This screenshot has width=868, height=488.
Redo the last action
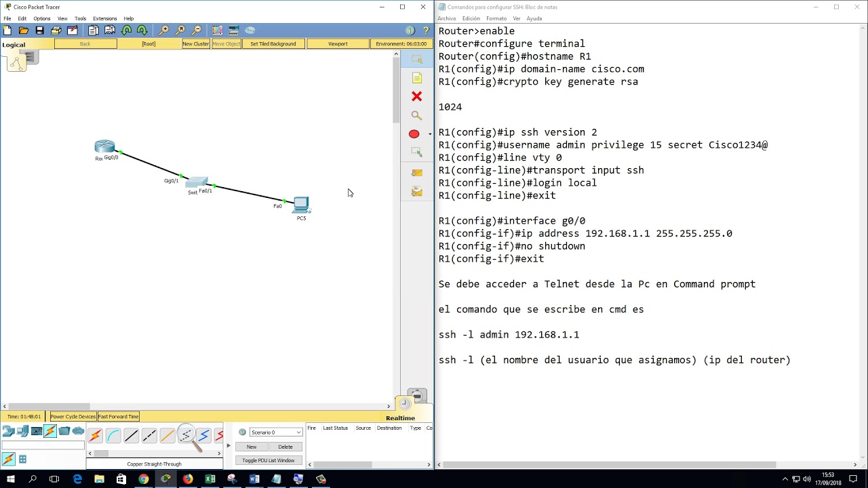142,30
